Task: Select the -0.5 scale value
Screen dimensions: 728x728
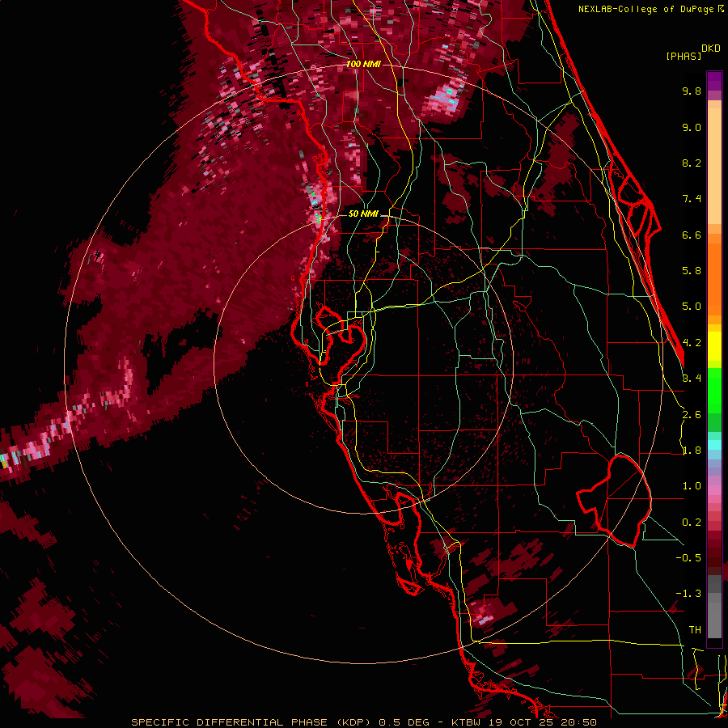Action: coord(688,558)
